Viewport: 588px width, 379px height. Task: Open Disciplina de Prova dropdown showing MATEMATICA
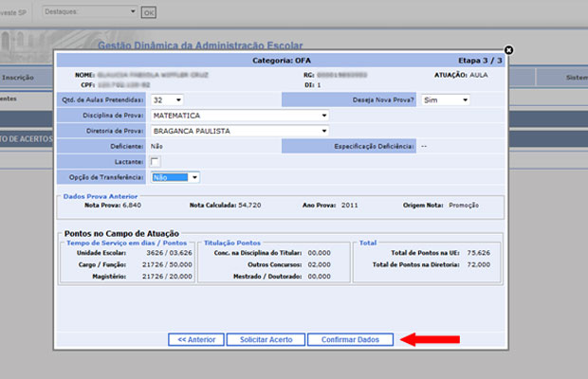pyautogui.click(x=239, y=116)
